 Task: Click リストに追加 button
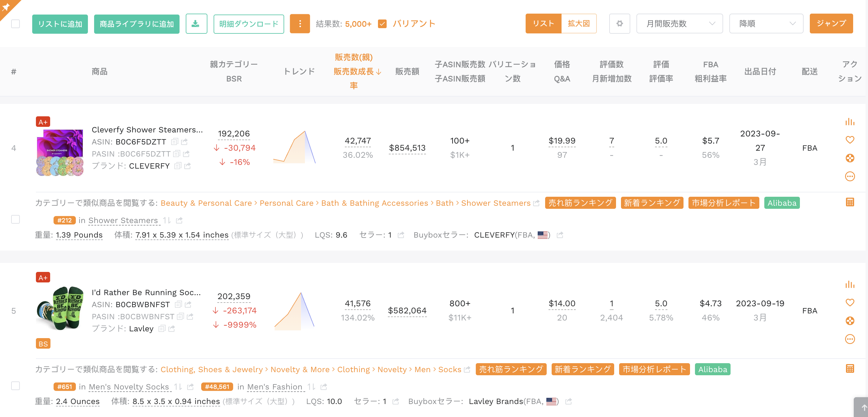[60, 24]
